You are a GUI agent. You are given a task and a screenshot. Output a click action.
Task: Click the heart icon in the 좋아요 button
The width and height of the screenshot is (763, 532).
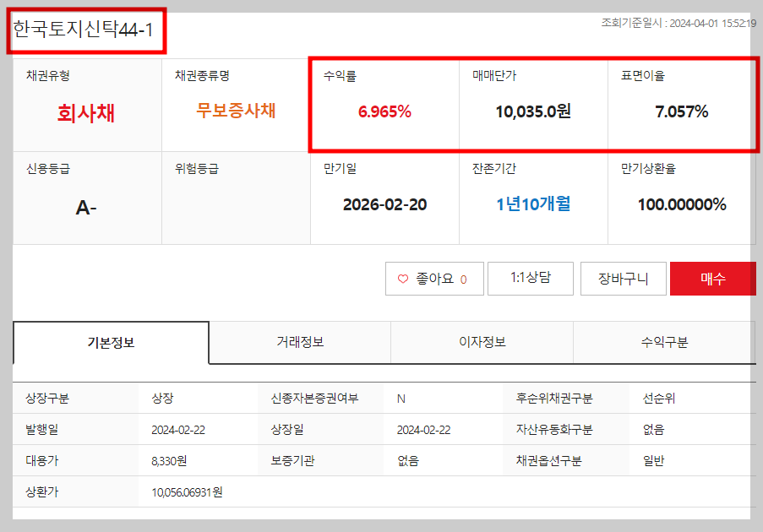pyautogui.click(x=403, y=279)
